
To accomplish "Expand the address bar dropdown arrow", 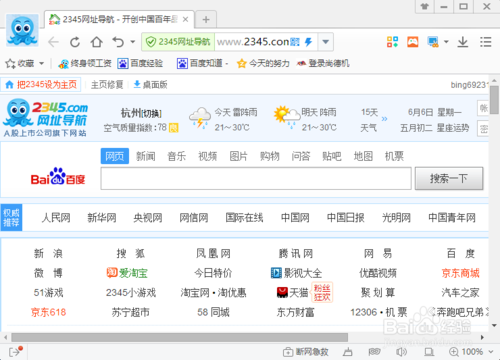I will (x=326, y=42).
